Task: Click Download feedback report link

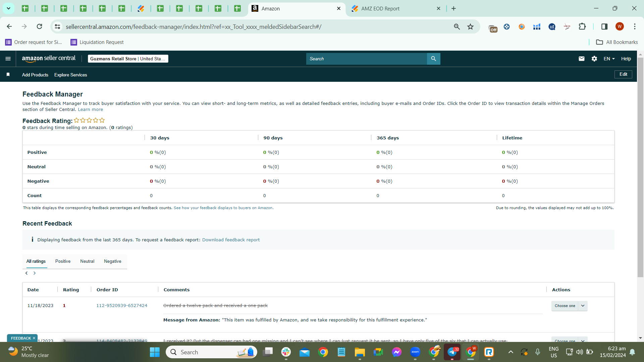Action: tap(231, 240)
